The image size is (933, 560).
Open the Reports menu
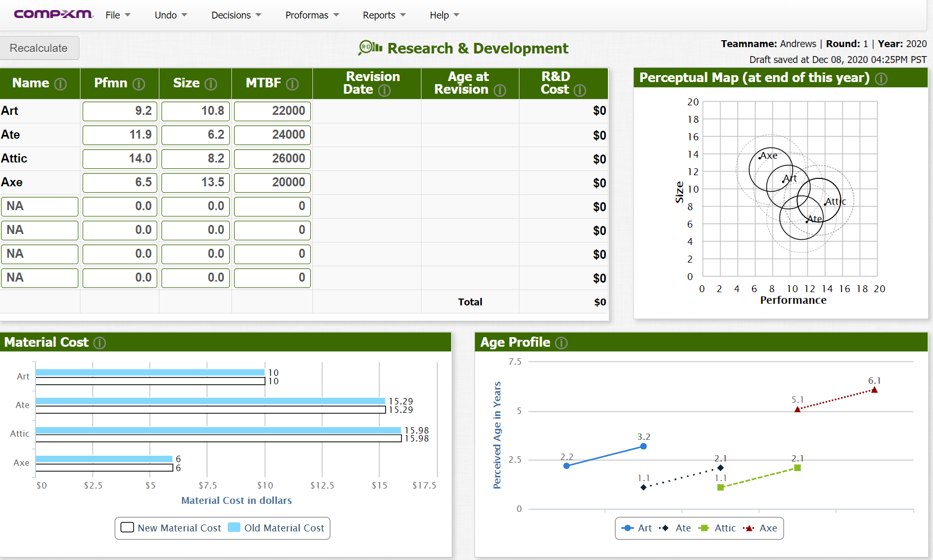pos(384,15)
